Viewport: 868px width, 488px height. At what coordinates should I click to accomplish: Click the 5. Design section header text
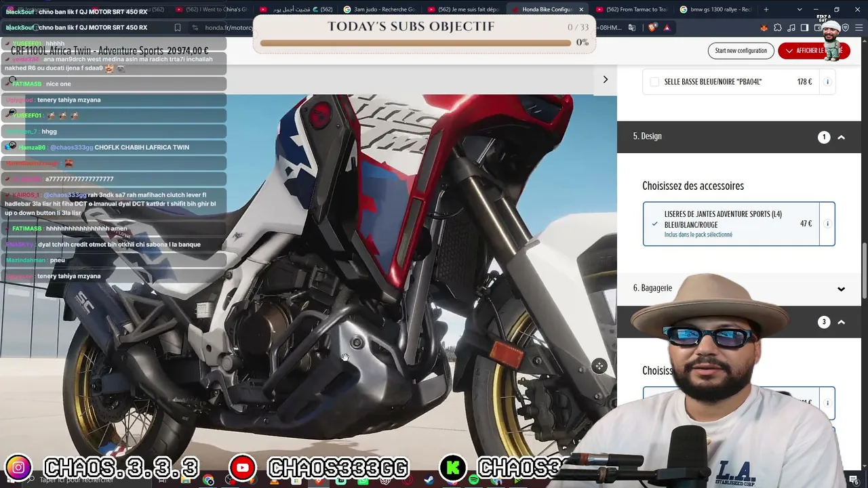coord(648,136)
